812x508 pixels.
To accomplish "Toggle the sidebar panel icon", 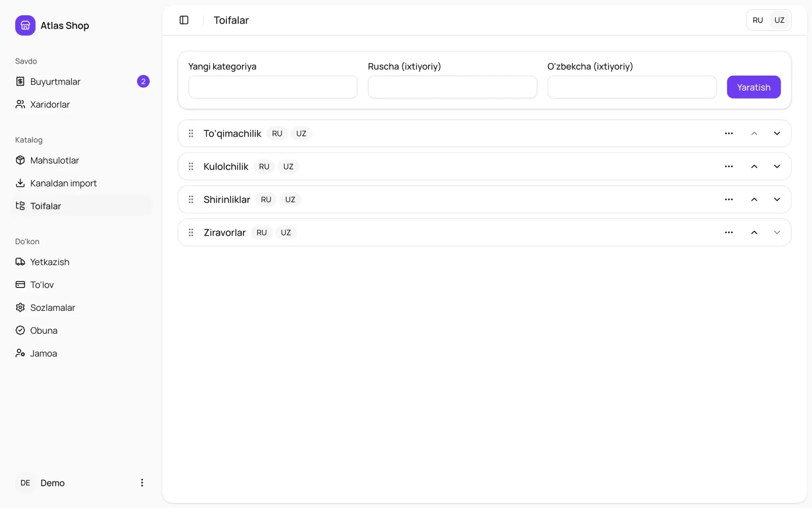I will click(184, 20).
